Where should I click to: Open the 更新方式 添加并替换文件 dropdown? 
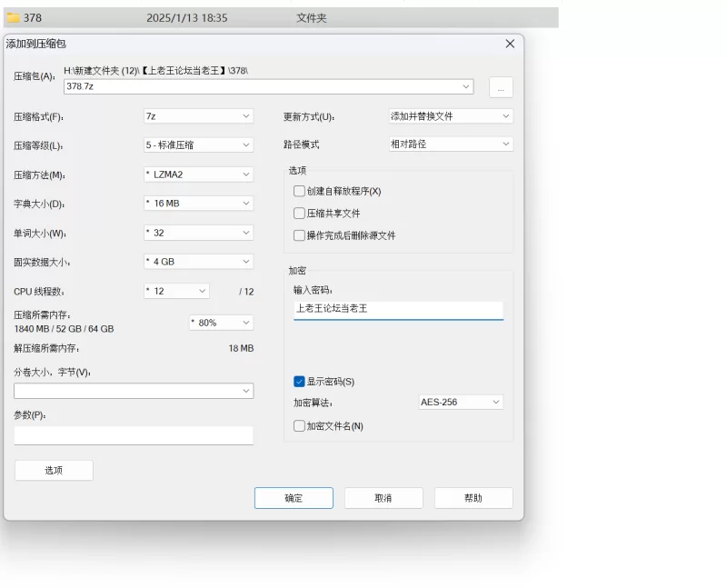451,116
